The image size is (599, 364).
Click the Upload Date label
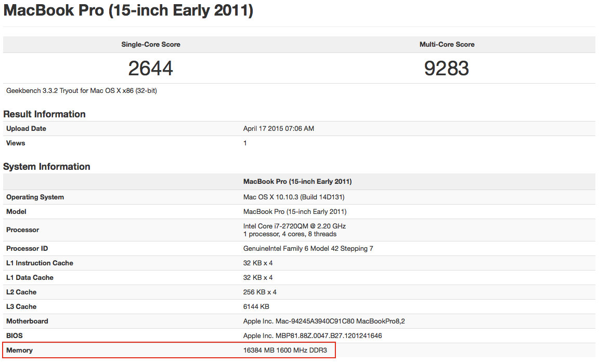26,129
